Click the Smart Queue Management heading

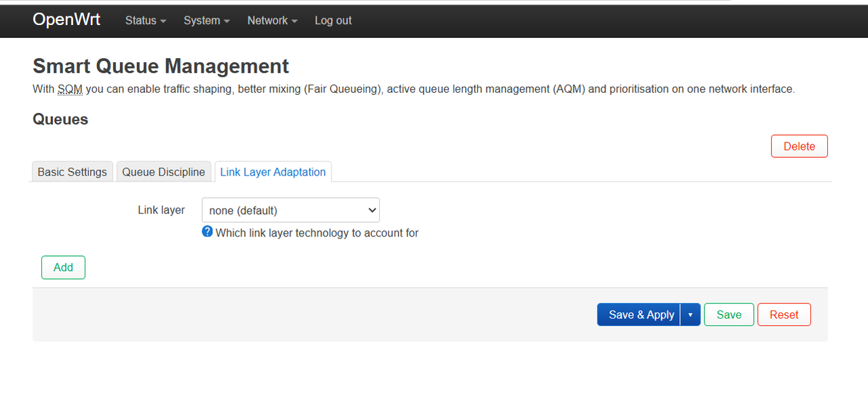pos(161,66)
